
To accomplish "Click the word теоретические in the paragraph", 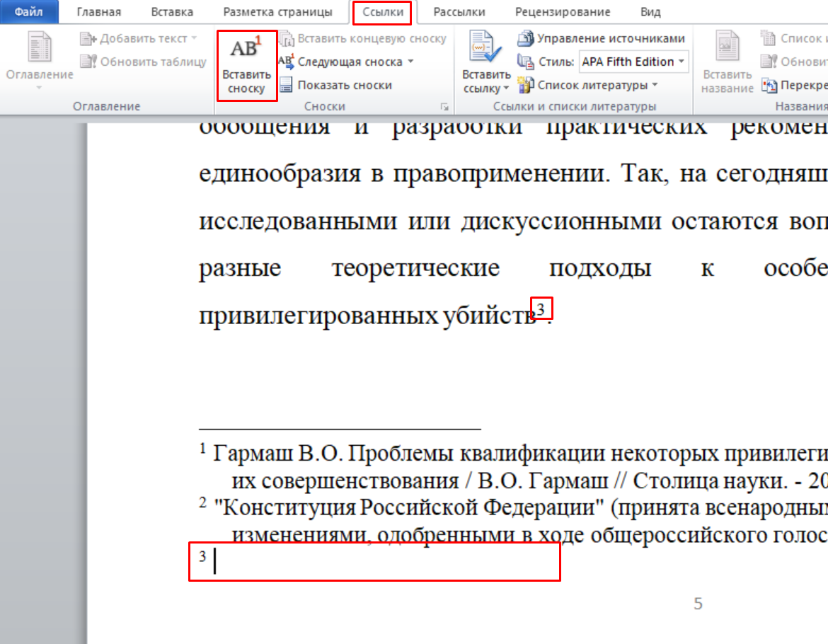I will (x=415, y=268).
